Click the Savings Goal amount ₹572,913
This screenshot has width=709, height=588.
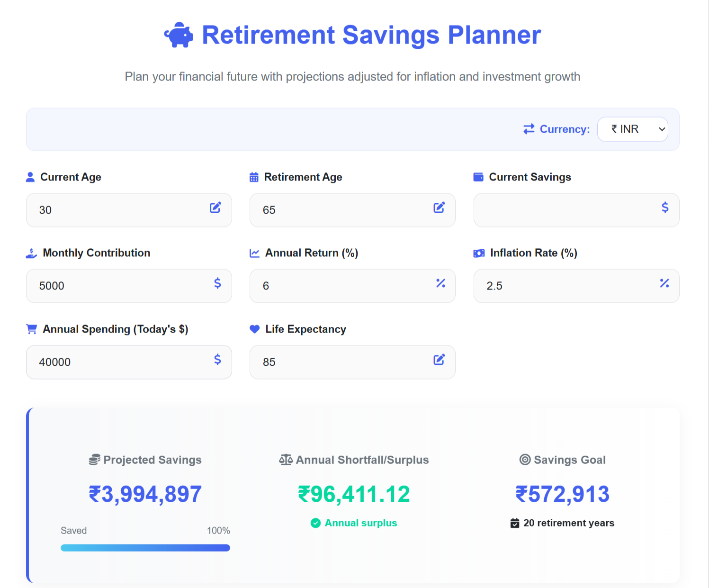(562, 494)
